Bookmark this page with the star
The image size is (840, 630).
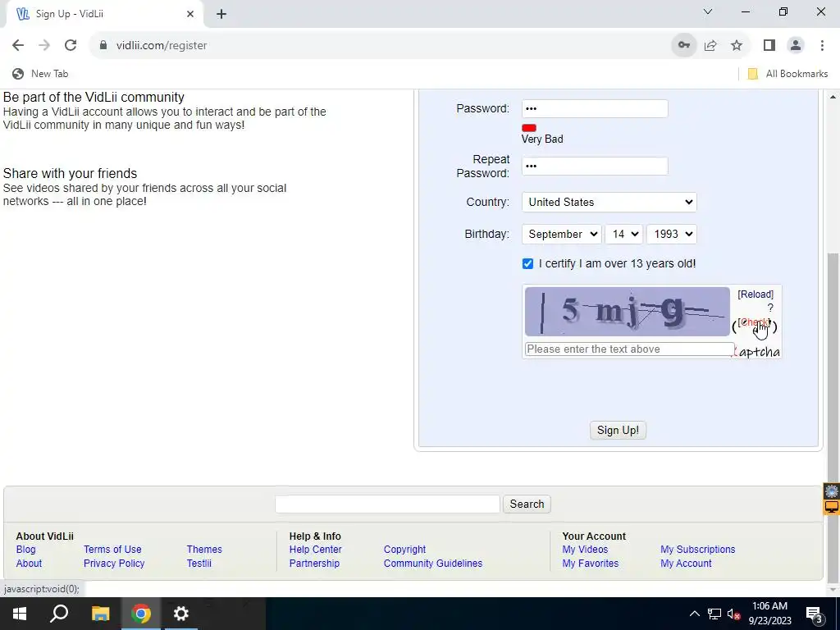(737, 46)
